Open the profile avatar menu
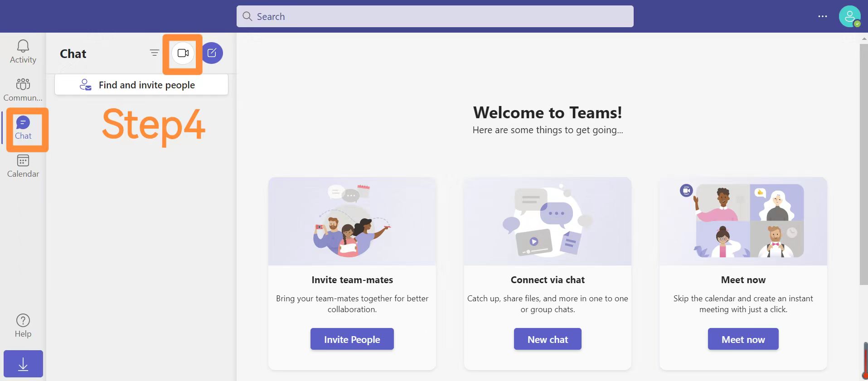 [x=849, y=16]
